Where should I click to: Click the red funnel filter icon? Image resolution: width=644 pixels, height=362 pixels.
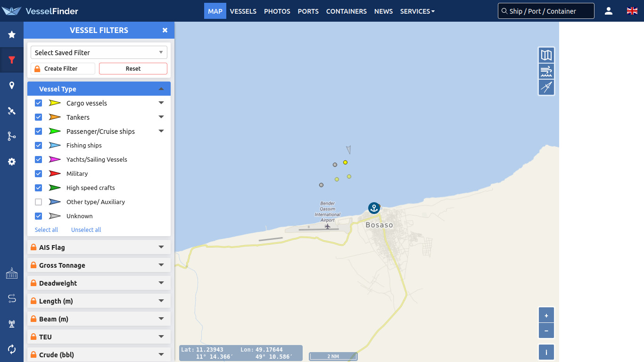click(12, 60)
